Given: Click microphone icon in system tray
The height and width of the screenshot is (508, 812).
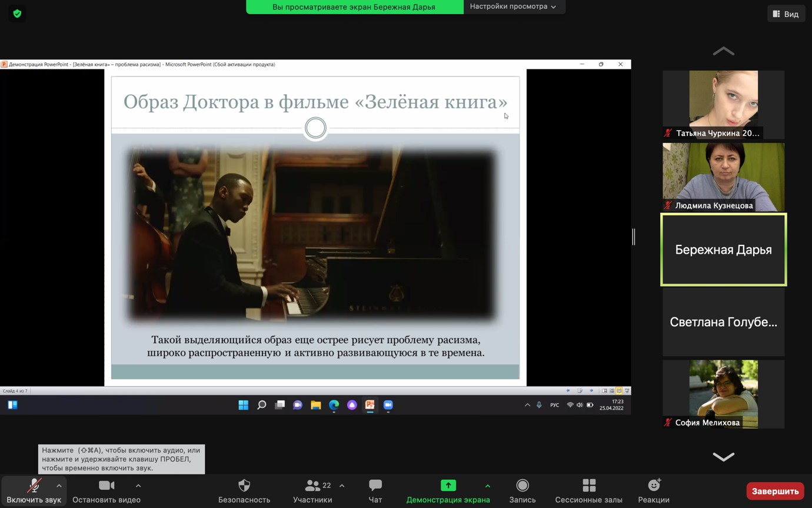Looking at the screenshot, I should (539, 405).
